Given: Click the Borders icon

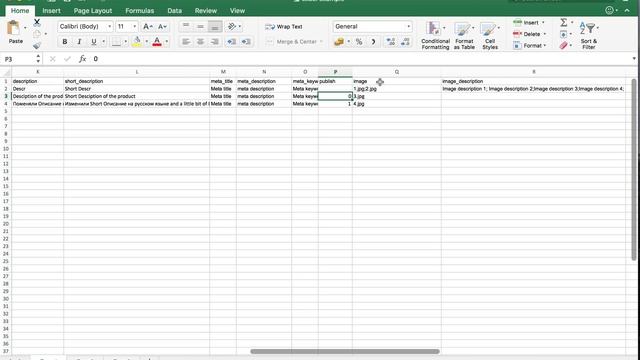Looking at the screenshot, I should [116, 42].
